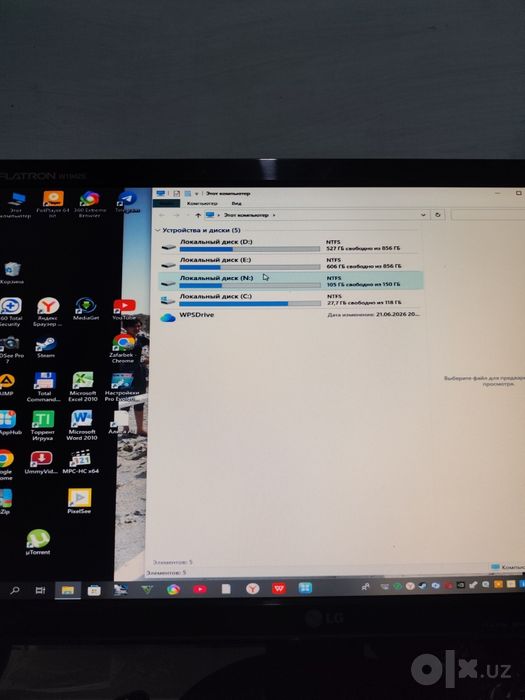Switch to the Компьютер ribbon tab
The image size is (525, 700).
(202, 204)
